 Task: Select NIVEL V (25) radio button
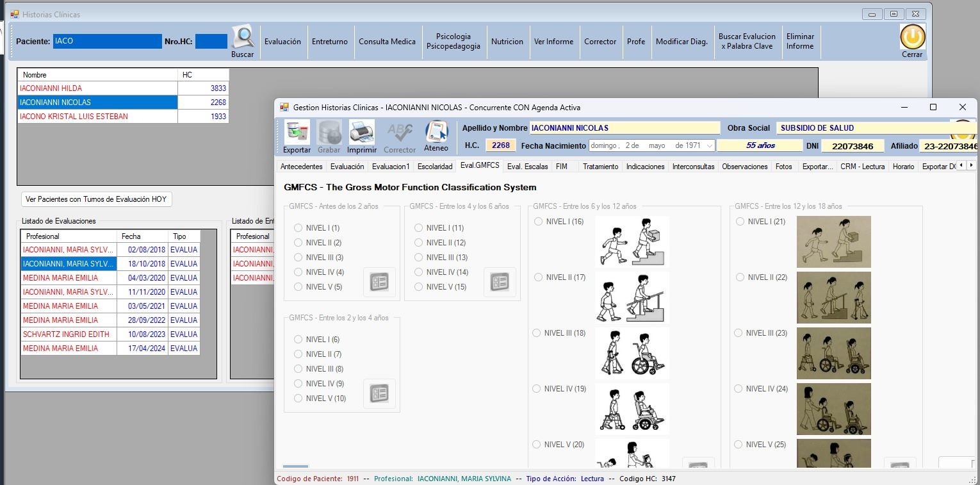click(739, 445)
